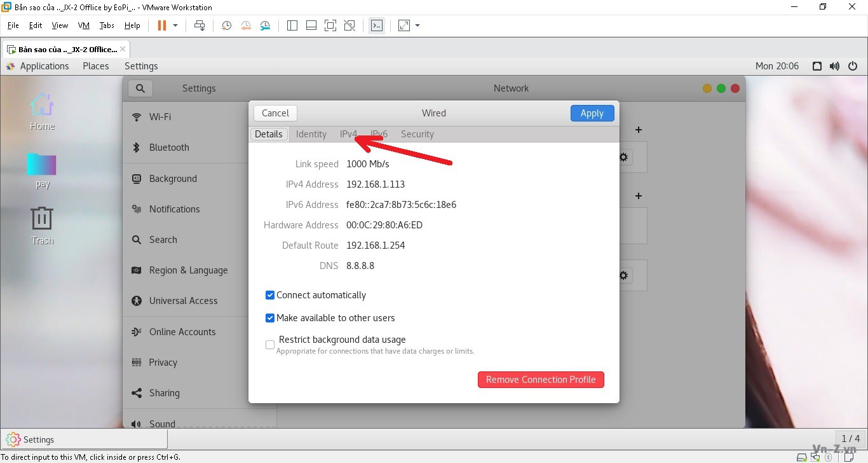Viewport: 868px width, 463px height.
Task: Click the network adapter status icon in VMware statusbar
Action: tap(816, 457)
